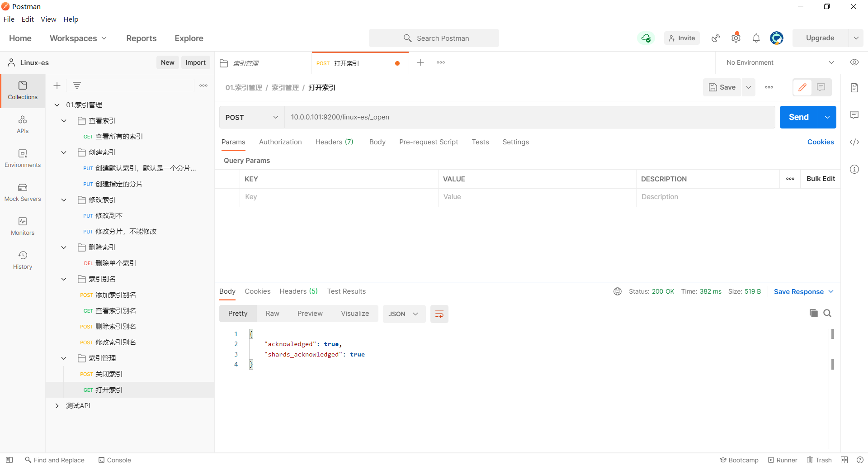This screenshot has height=466, width=868.
Task: Open the No Environment dropdown
Action: 780,62
